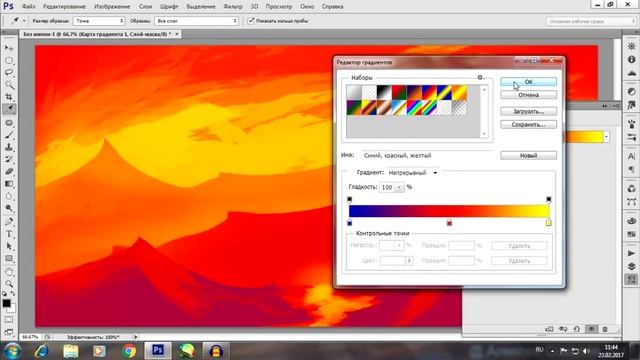Select the Path Selection tool
640x360 pixels.
pyautogui.click(x=9, y=247)
